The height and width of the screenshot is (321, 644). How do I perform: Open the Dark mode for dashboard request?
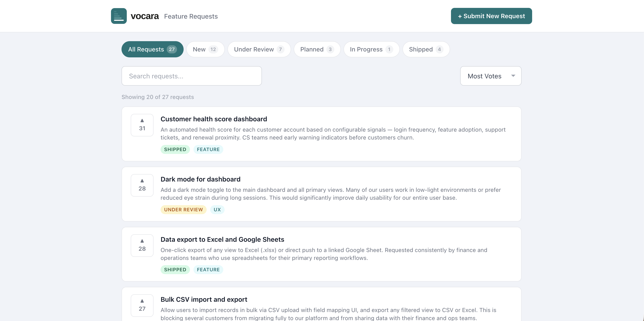(200, 179)
